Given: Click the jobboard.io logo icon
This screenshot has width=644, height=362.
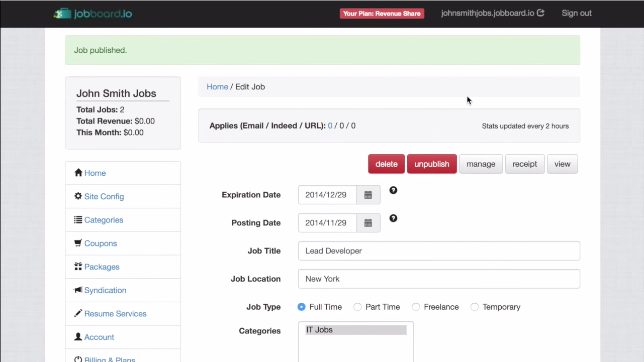Looking at the screenshot, I should pyautogui.click(x=62, y=14).
